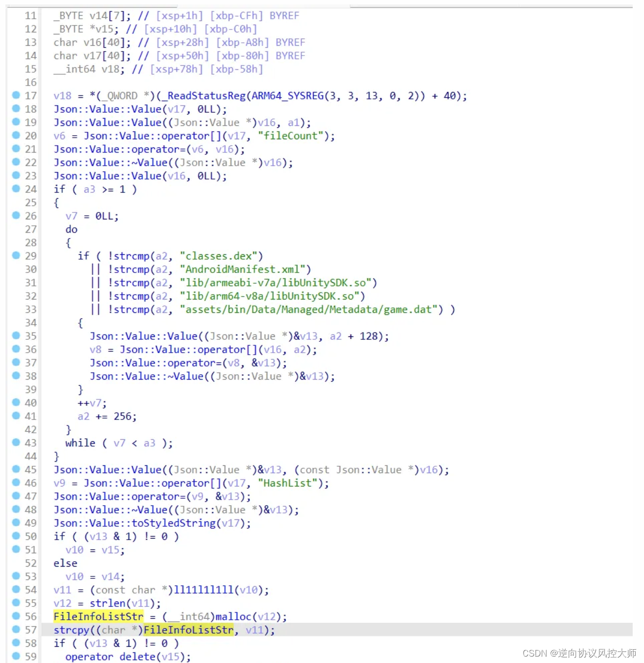Click the "HashList" string literal
This screenshot has width=644, height=663.
click(288, 483)
